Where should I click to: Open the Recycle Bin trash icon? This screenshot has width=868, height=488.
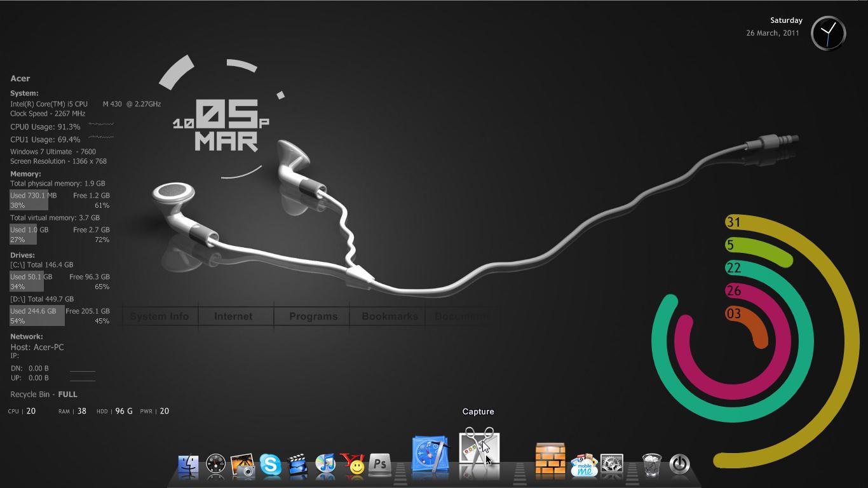(652, 466)
